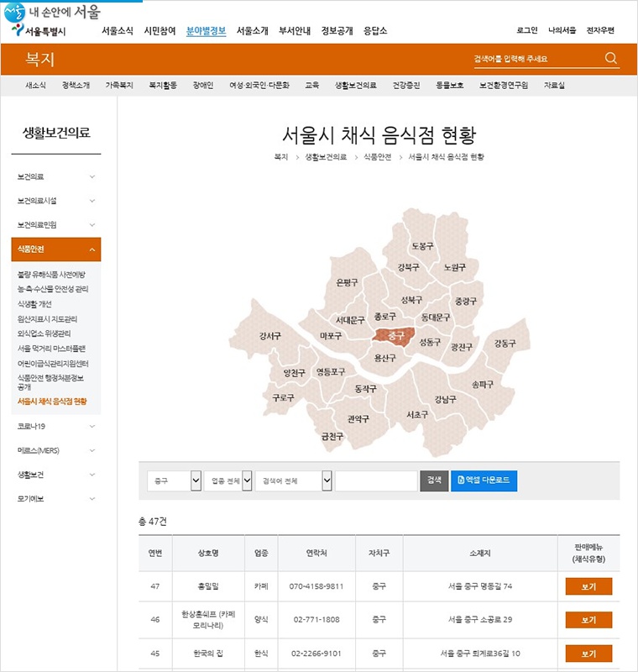Select 은평구 district on the map

(347, 282)
